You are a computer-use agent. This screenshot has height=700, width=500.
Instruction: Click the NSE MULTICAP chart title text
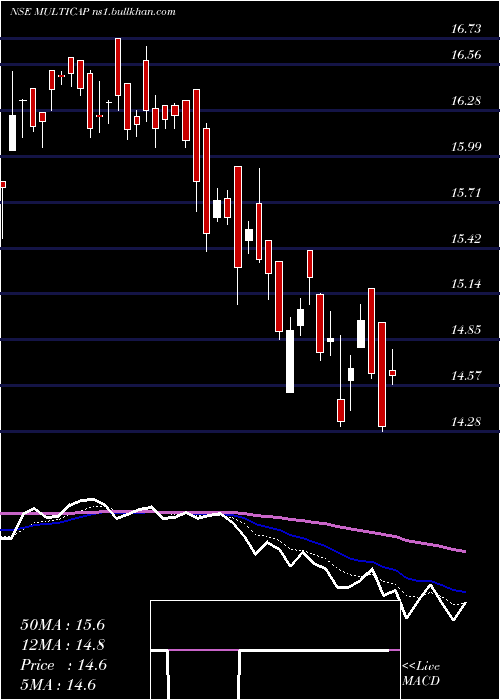click(92, 12)
